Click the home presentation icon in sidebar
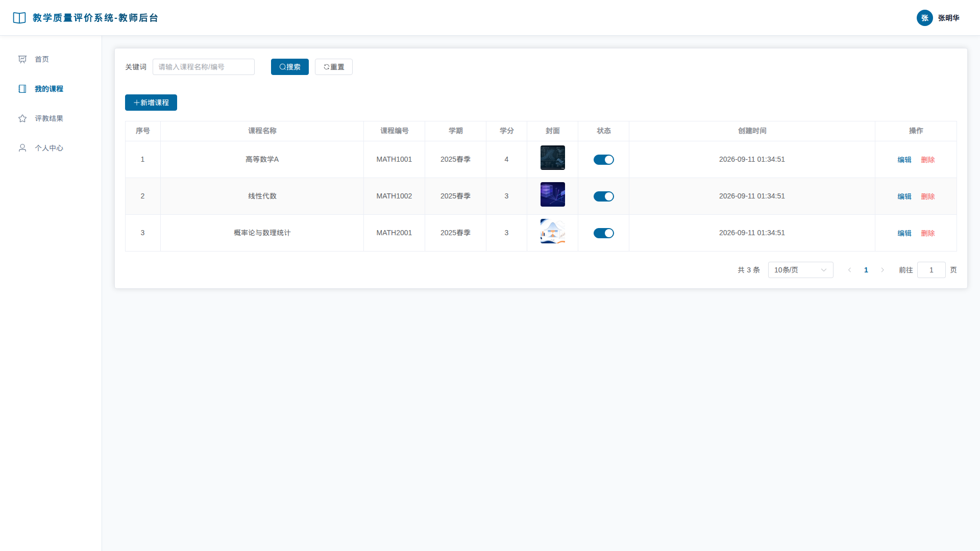Screen dimensions: 980x551 [22, 59]
